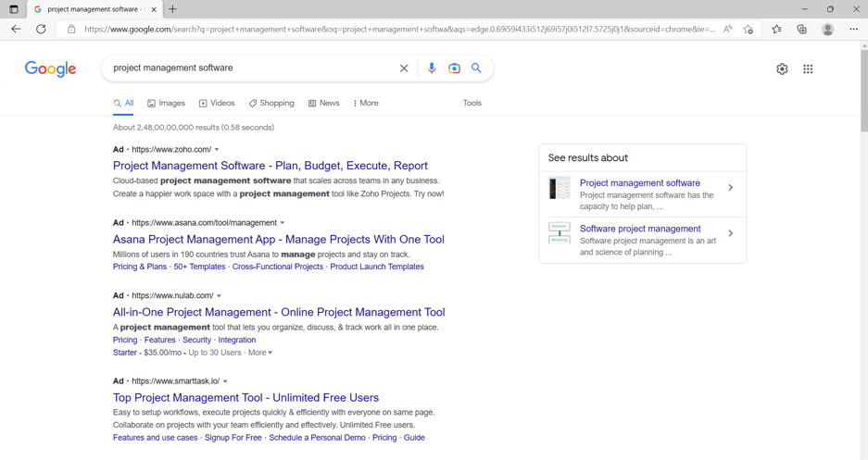Submit search with magnifier icon

[476, 68]
